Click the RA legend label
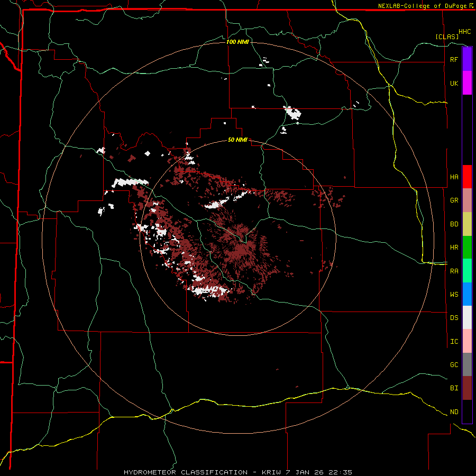The width and height of the screenshot is (476, 476). [454, 271]
